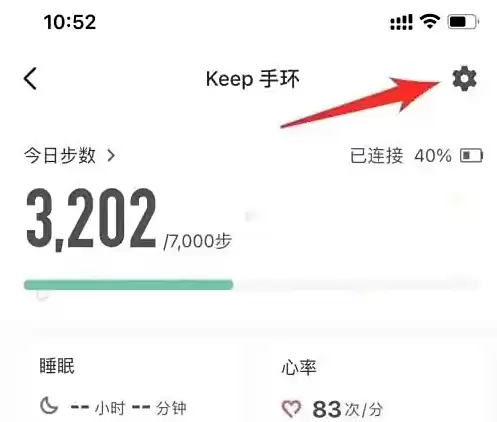Screen dimensions: 497x422
Task: Click the green step progress bar
Action: (x=128, y=285)
